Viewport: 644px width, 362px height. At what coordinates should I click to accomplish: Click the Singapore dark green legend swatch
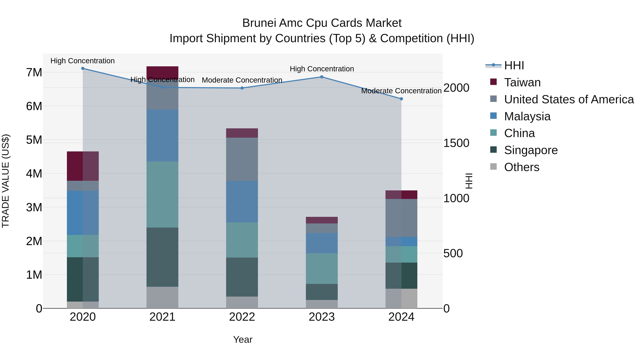click(494, 149)
